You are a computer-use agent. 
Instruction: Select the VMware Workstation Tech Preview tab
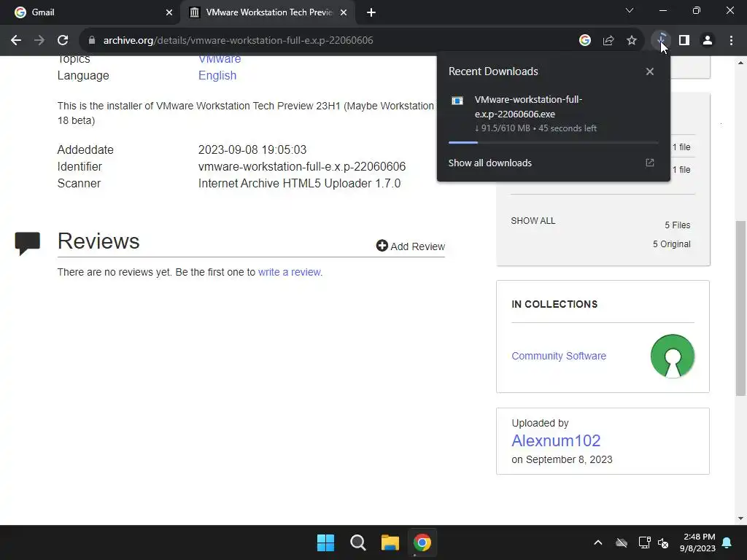click(268, 12)
